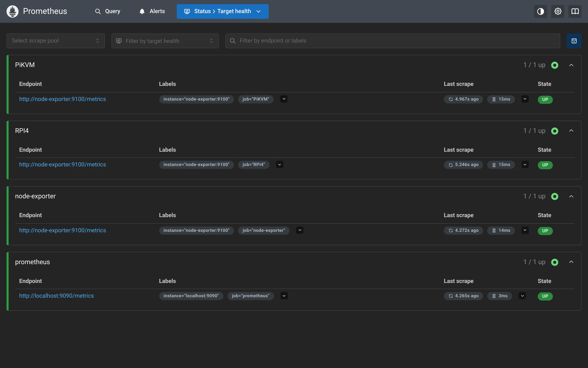Viewport: 588px width, 368px height.
Task: Open the settings gear icon
Action: point(558,11)
